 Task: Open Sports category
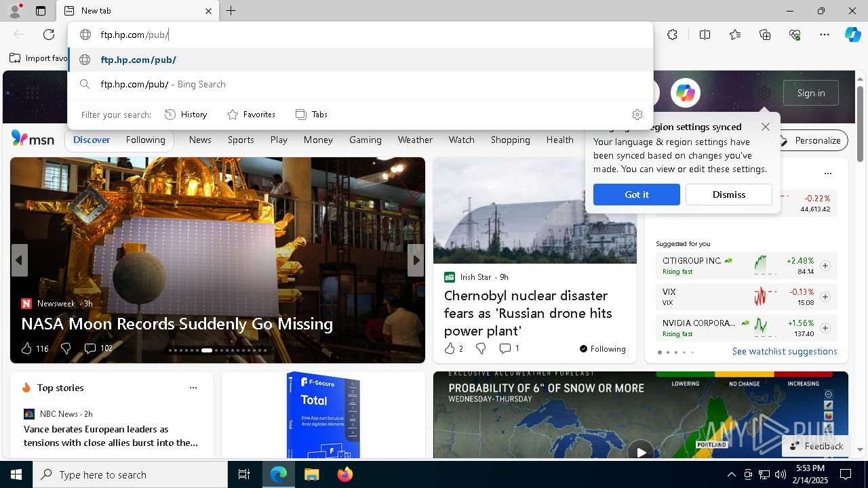pos(241,140)
